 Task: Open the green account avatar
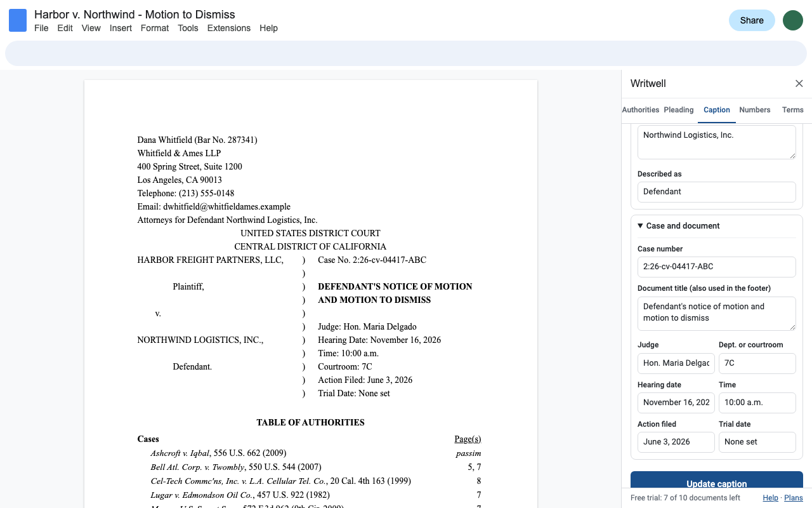(x=793, y=20)
